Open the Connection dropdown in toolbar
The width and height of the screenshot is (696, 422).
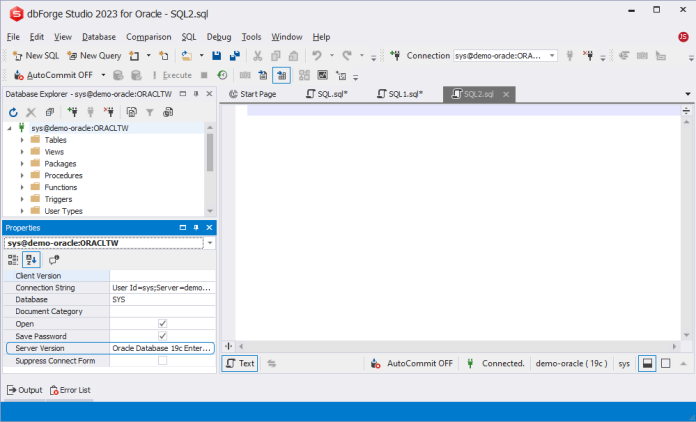pos(553,56)
